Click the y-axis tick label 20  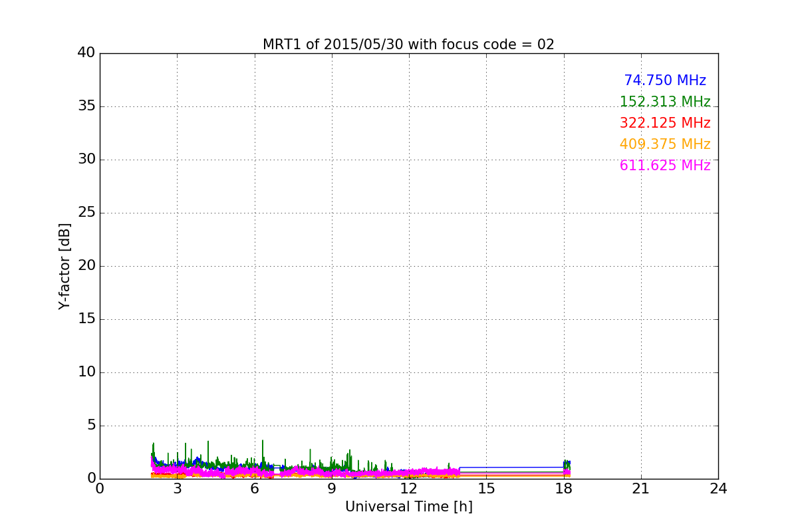pyautogui.click(x=86, y=266)
